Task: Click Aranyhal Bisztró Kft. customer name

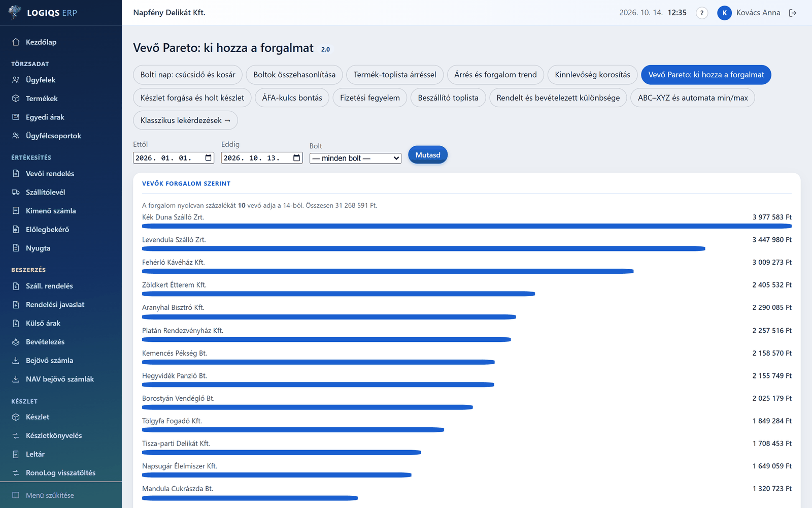Action: 173,307
